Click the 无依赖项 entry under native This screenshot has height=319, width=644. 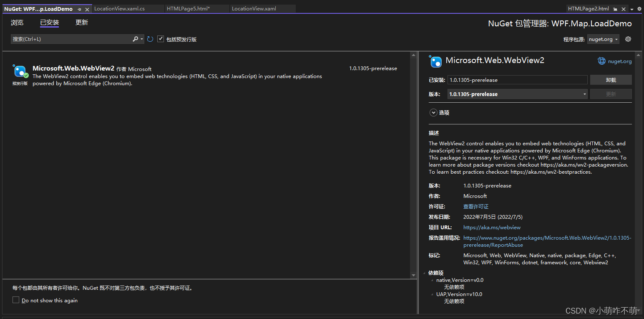click(x=454, y=287)
